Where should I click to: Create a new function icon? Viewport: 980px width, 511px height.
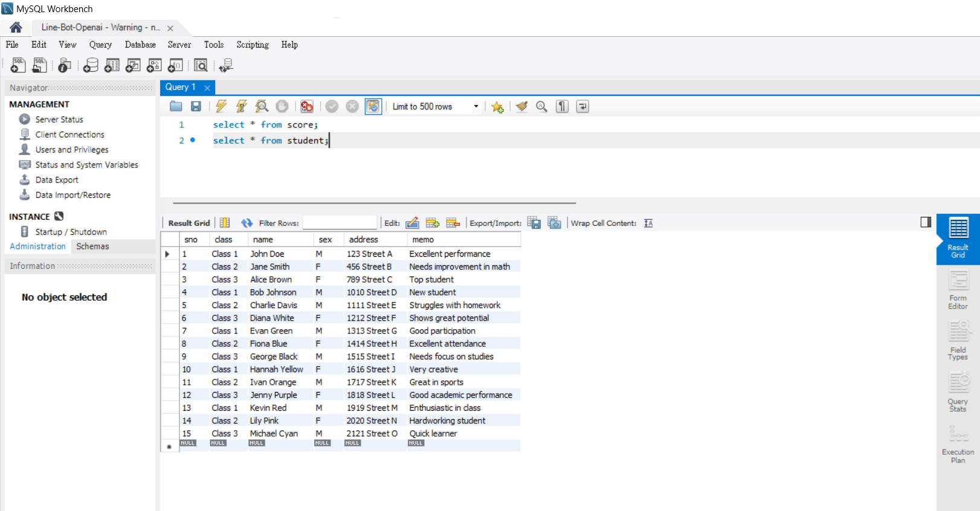[x=175, y=65]
